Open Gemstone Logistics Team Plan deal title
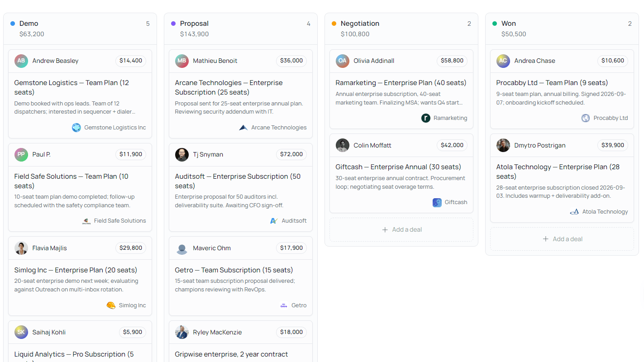Viewport: 644px width, 362px height. click(x=72, y=87)
